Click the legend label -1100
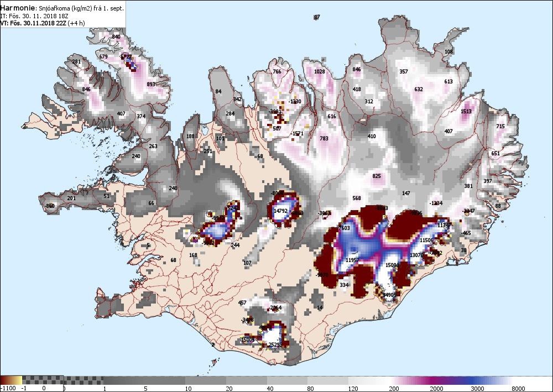This screenshot has height=392, width=553. pos(8,389)
